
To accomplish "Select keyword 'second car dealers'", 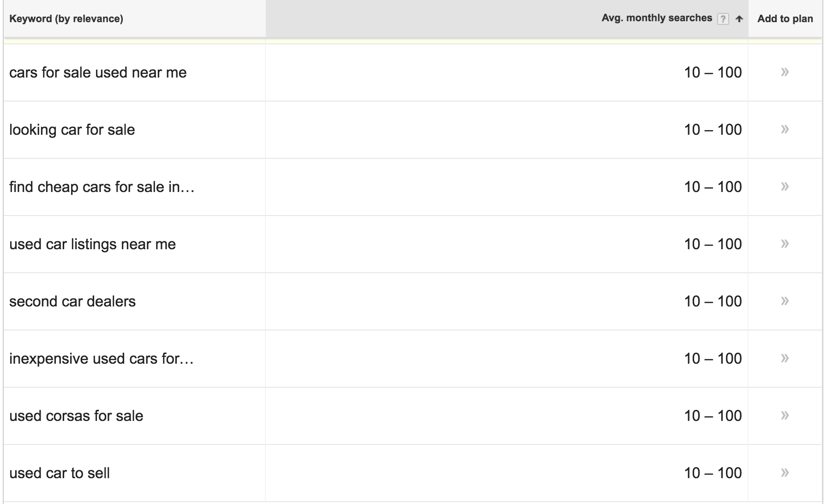I will [x=72, y=301].
